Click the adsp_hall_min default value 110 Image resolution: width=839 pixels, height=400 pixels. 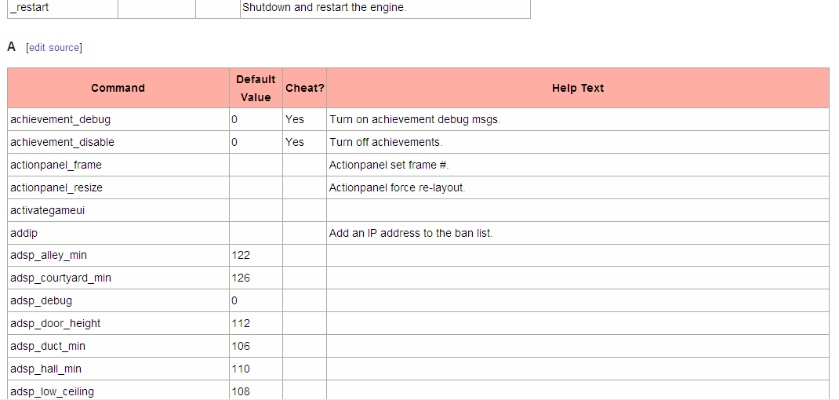tap(240, 369)
